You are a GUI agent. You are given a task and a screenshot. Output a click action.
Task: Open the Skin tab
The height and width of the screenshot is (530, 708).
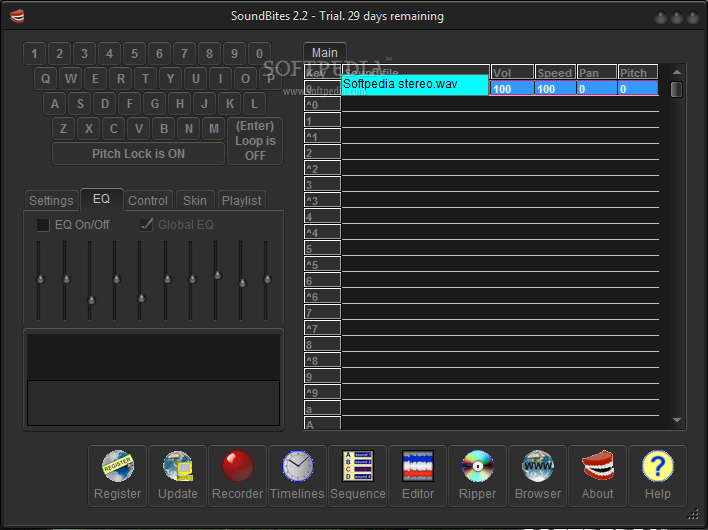pos(195,200)
